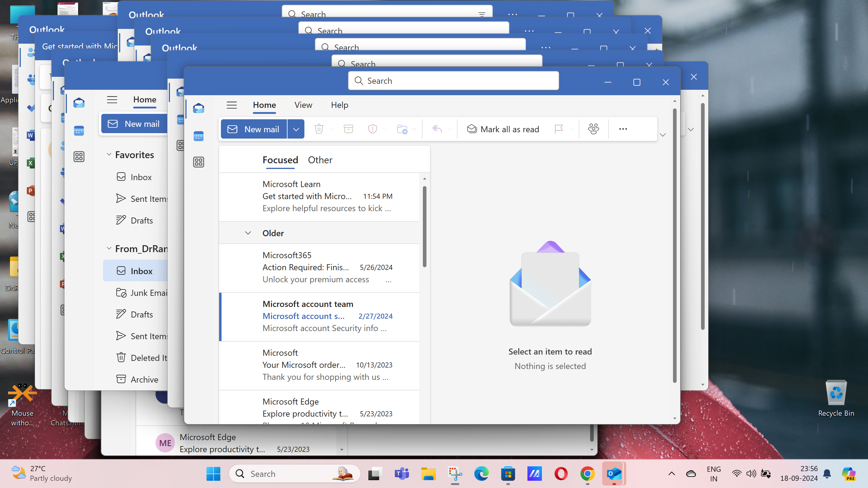Expand Move to dropdown arrow
Image resolution: width=868 pixels, height=488 pixels.
click(414, 129)
